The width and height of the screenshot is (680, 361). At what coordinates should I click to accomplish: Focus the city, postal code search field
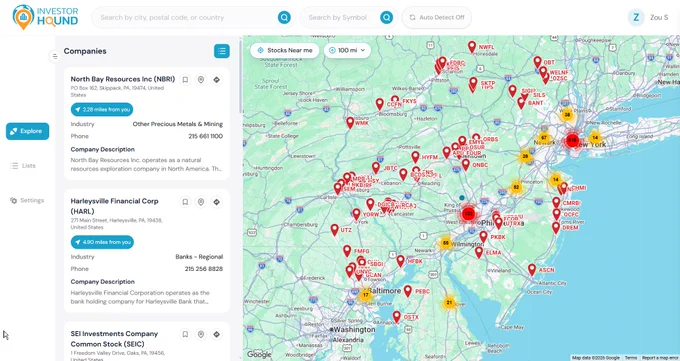point(186,17)
